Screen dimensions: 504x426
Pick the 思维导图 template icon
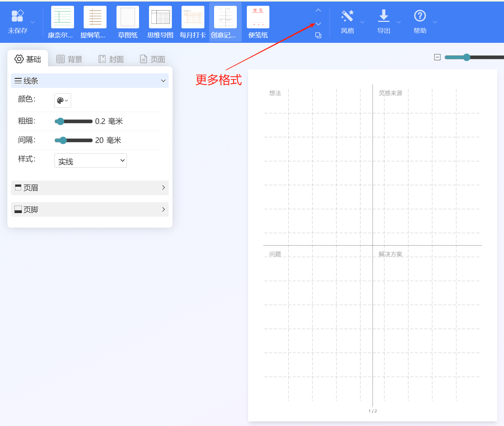click(x=160, y=17)
